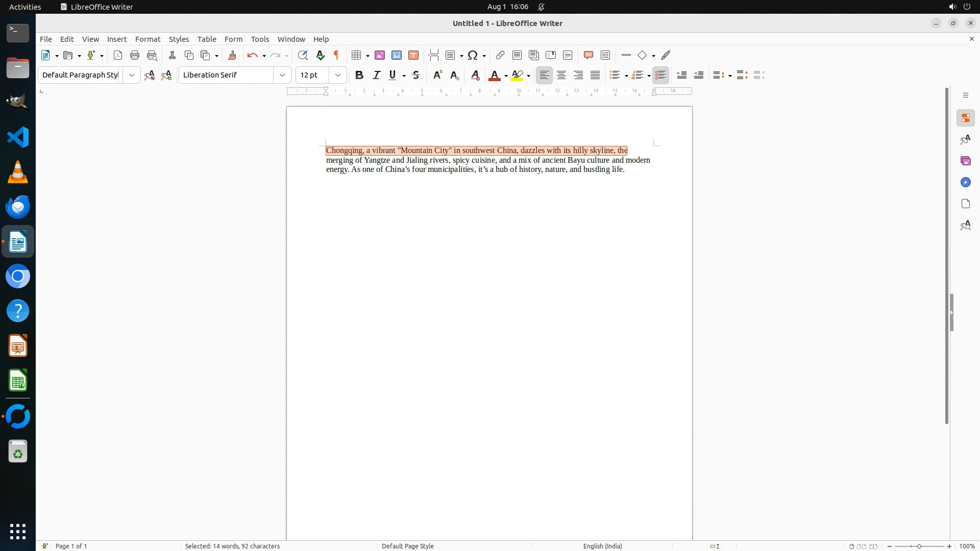
Task: Open the Gallery sidebar panel icon
Action: coord(965,161)
